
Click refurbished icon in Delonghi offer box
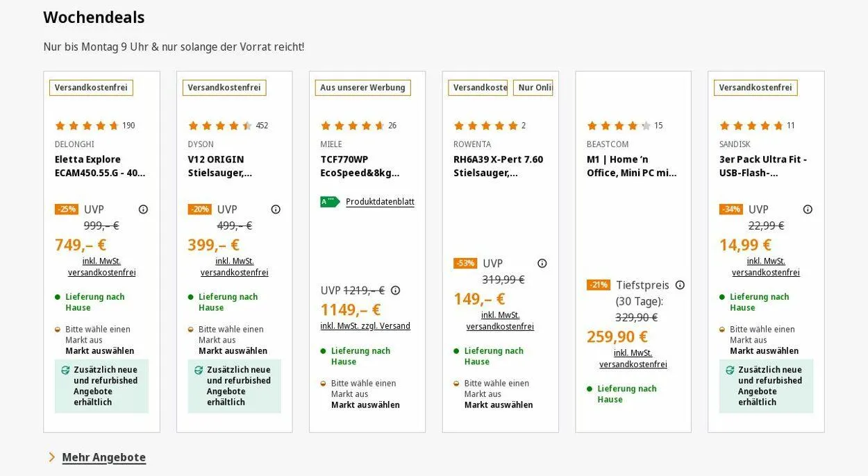tap(65, 371)
